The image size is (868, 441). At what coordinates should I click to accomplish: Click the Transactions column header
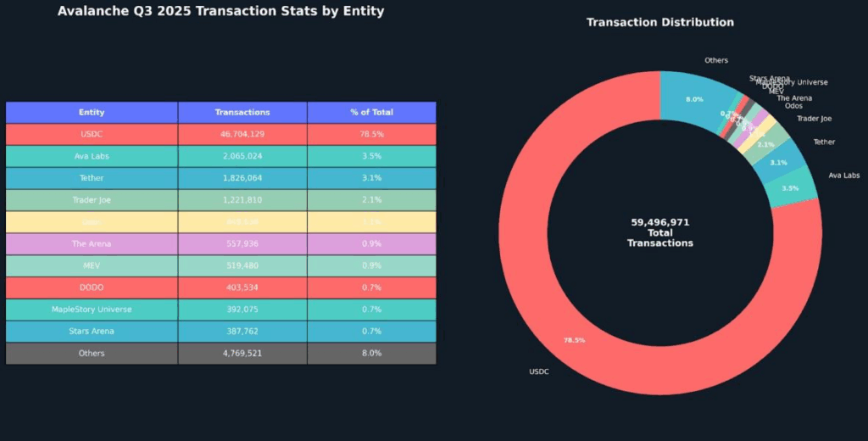click(242, 112)
